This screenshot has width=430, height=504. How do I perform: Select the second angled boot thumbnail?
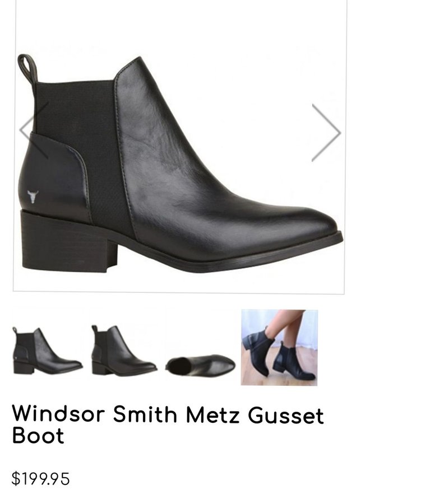[124, 351]
